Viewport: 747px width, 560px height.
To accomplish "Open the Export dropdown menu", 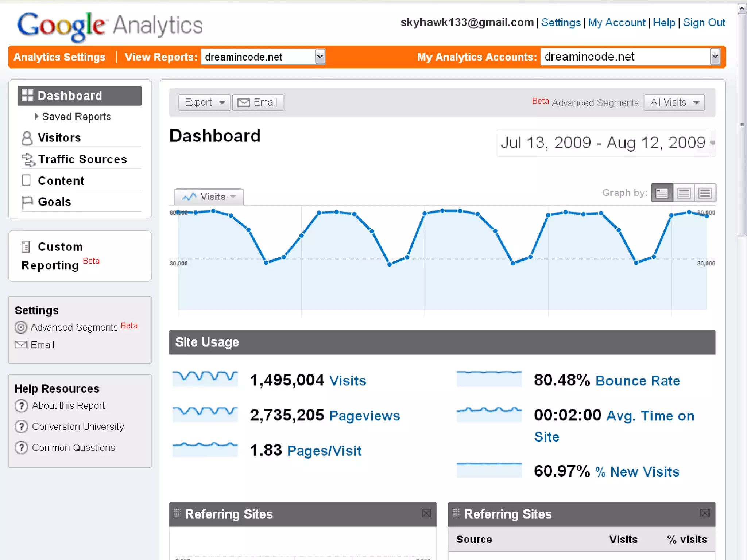I will (204, 102).
